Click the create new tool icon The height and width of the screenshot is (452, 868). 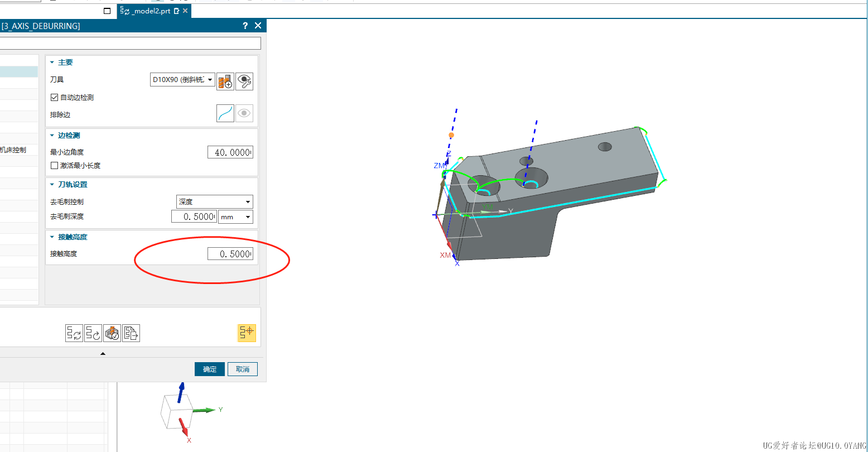[x=225, y=81]
